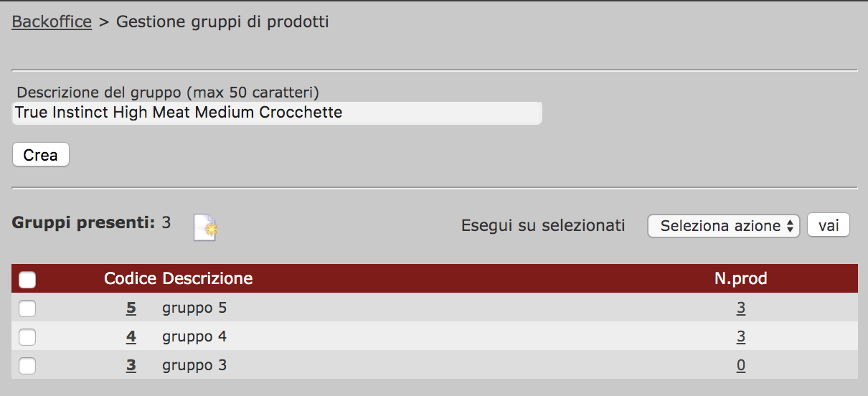Select the gruppo 4 row checkbox
Screen dimensions: 868x396
click(x=27, y=337)
